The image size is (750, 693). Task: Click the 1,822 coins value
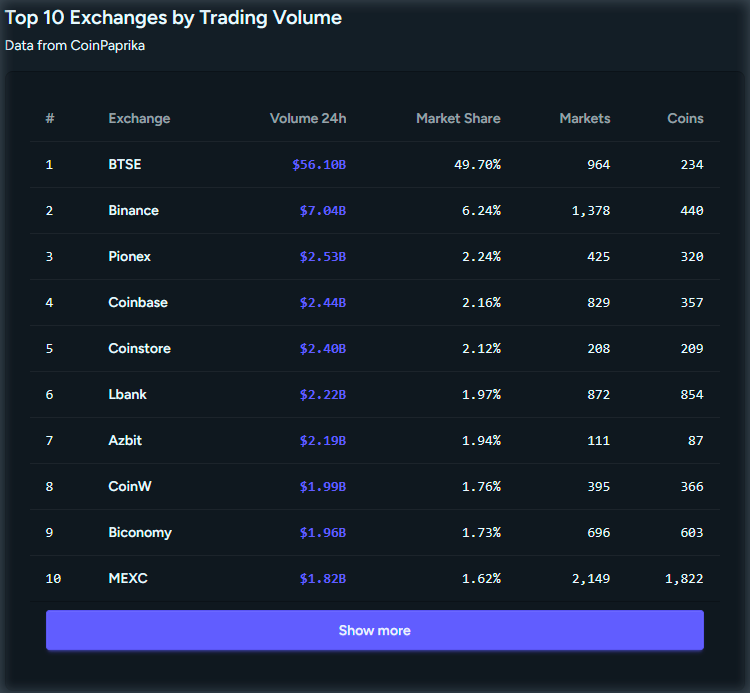click(x=684, y=578)
